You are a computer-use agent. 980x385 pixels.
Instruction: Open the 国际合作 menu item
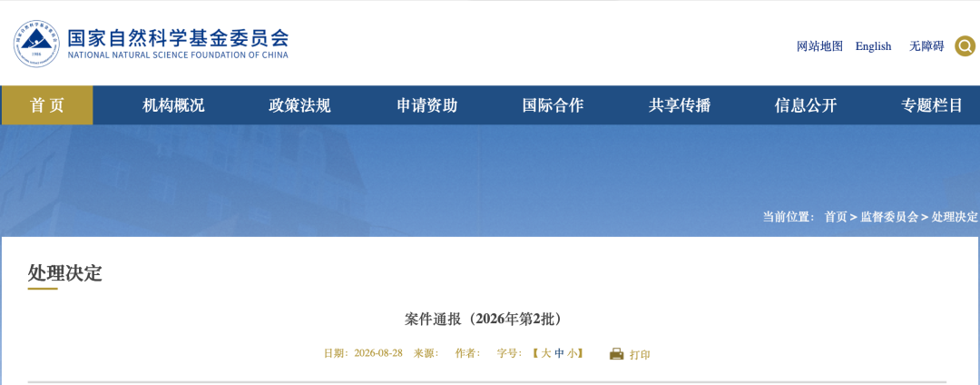point(554,105)
